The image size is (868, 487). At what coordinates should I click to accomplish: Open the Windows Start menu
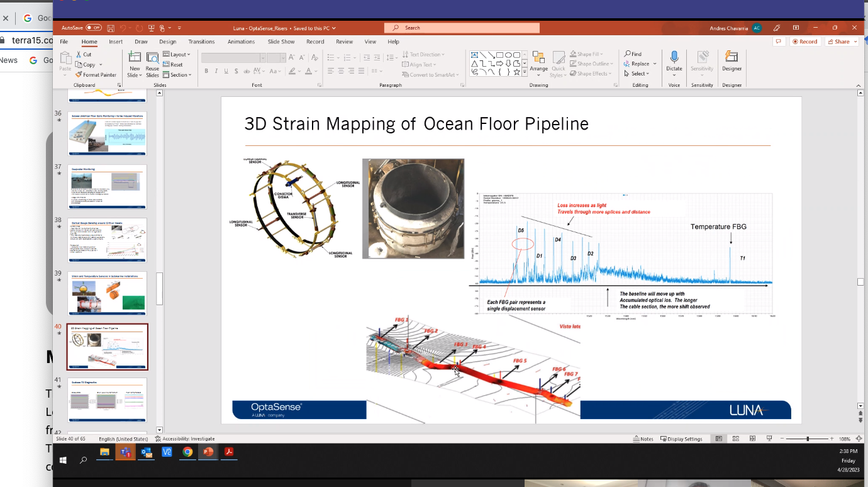[63, 460]
